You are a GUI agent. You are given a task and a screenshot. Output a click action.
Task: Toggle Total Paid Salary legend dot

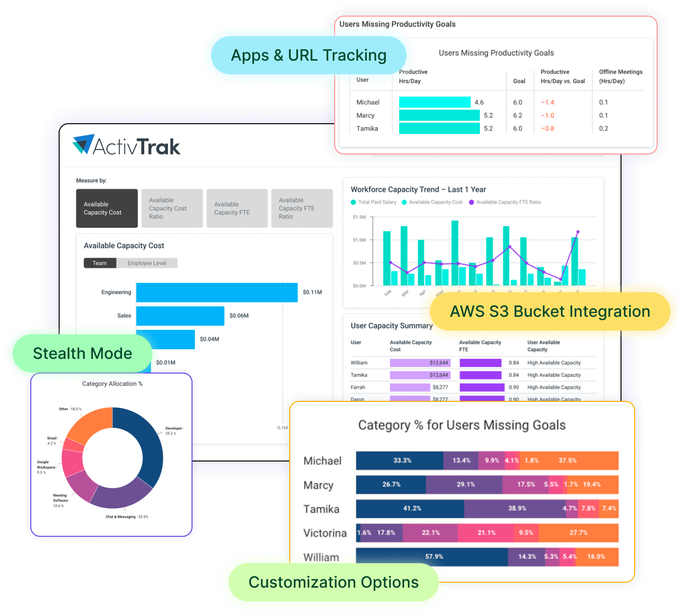click(x=353, y=202)
